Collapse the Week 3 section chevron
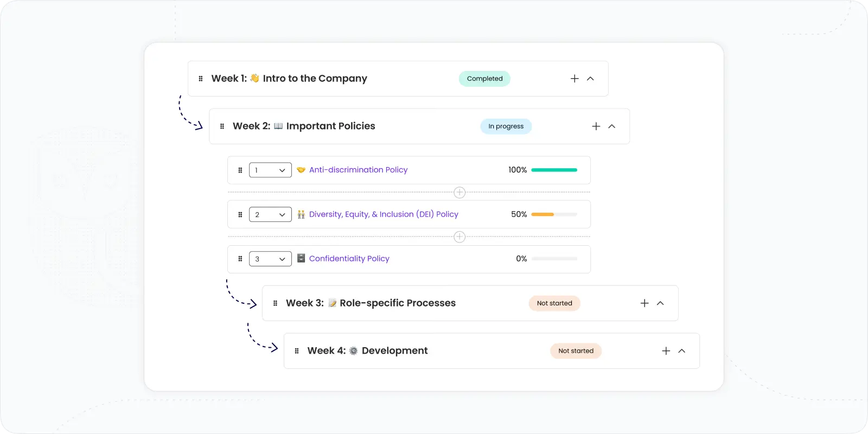 point(660,303)
